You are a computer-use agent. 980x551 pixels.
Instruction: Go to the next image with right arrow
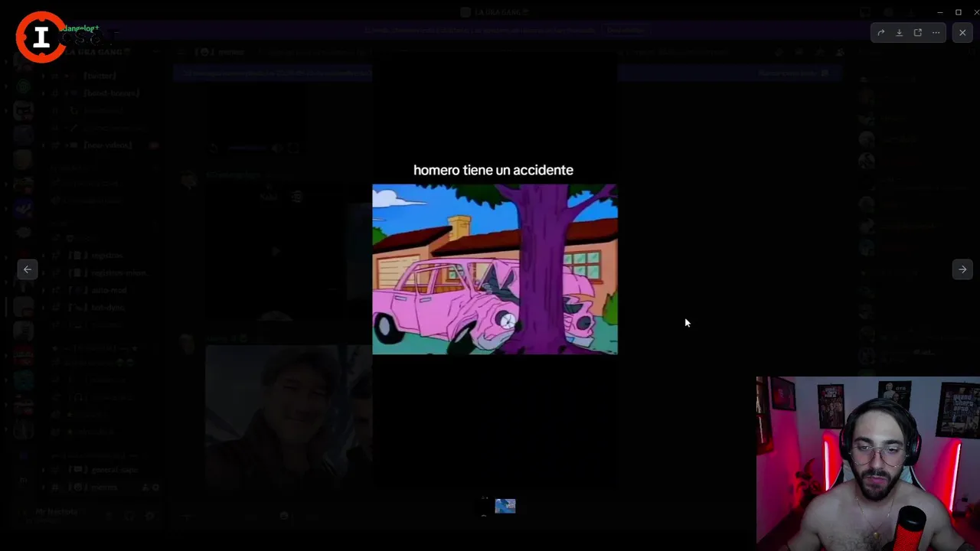coord(962,269)
